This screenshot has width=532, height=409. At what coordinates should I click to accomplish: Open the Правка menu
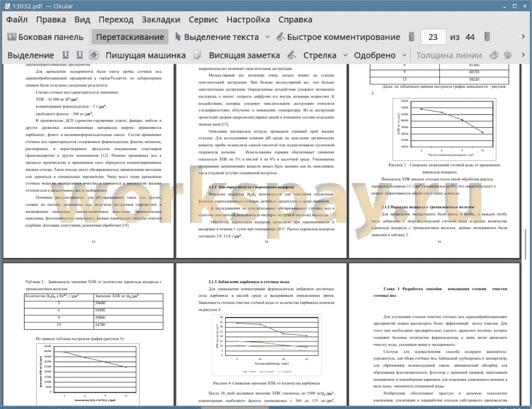pyautogui.click(x=51, y=20)
